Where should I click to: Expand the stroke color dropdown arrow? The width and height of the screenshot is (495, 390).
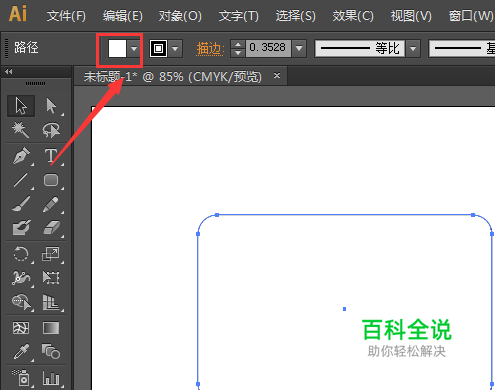pyautogui.click(x=175, y=49)
